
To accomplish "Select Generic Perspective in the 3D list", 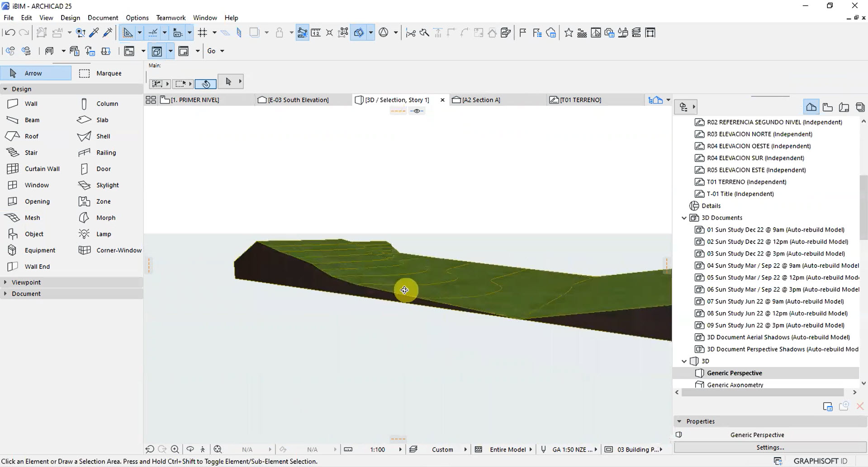I will click(x=735, y=373).
